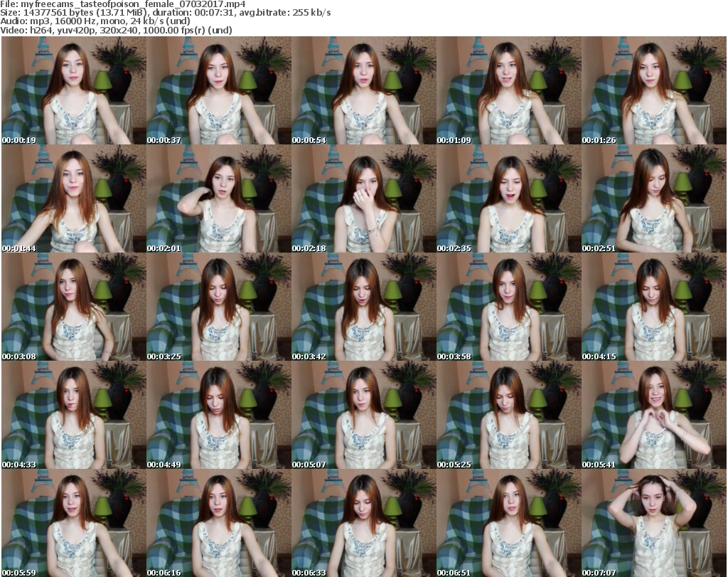Pick the thumbnail marked 00:00:54
Screen dimensions: 728x577
(364, 90)
